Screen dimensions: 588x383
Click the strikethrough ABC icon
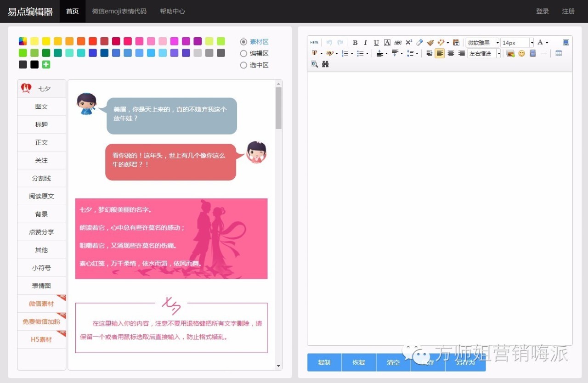click(x=398, y=43)
